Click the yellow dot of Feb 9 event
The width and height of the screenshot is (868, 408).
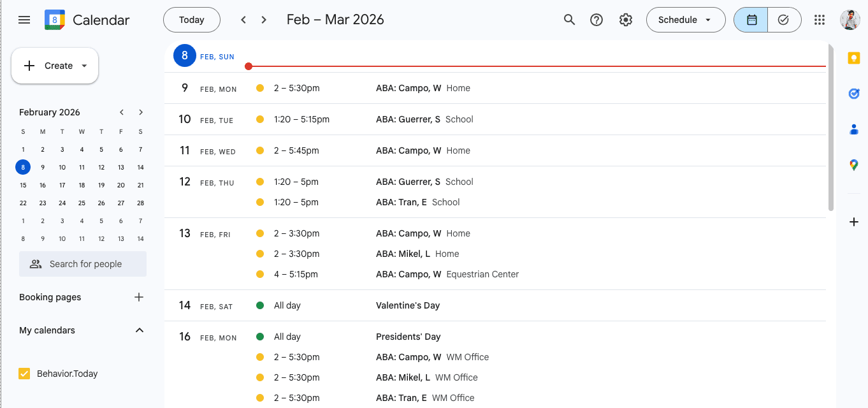[x=259, y=88]
